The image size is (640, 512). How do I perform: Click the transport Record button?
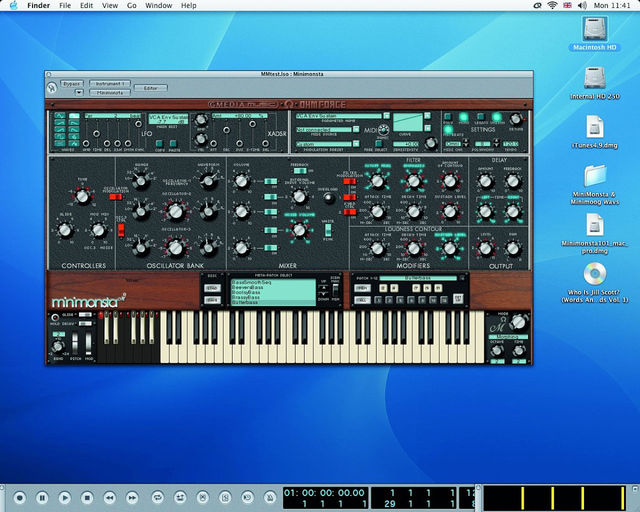point(19,498)
